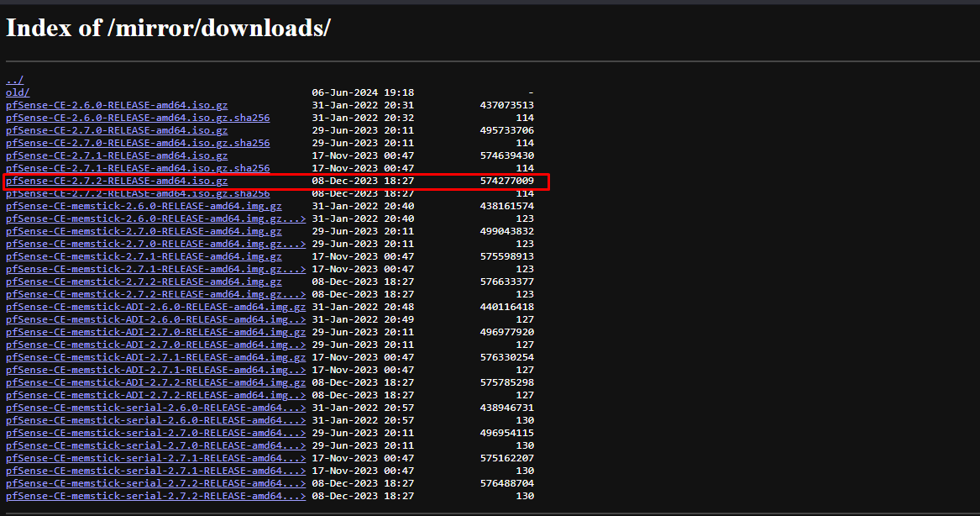
Task: Open pfSense-CE-2.7.2-RELEASE-amd64.iso.gz.sha256 checksum
Action: click(x=138, y=193)
